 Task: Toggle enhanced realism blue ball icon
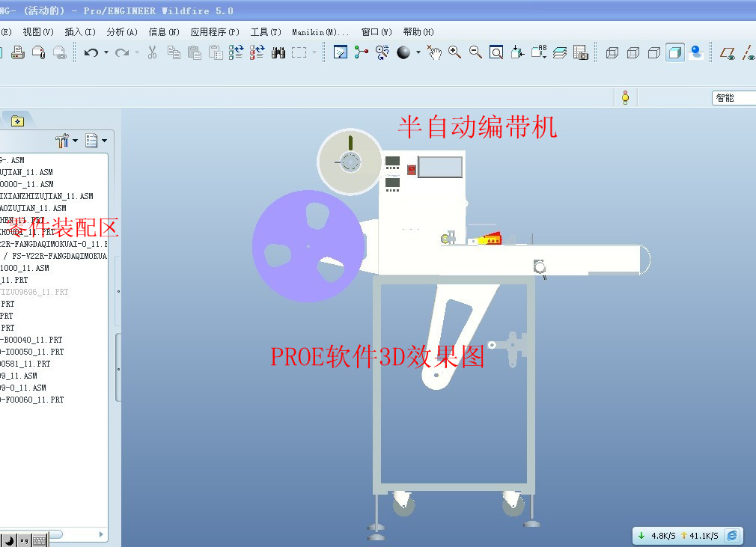click(696, 52)
